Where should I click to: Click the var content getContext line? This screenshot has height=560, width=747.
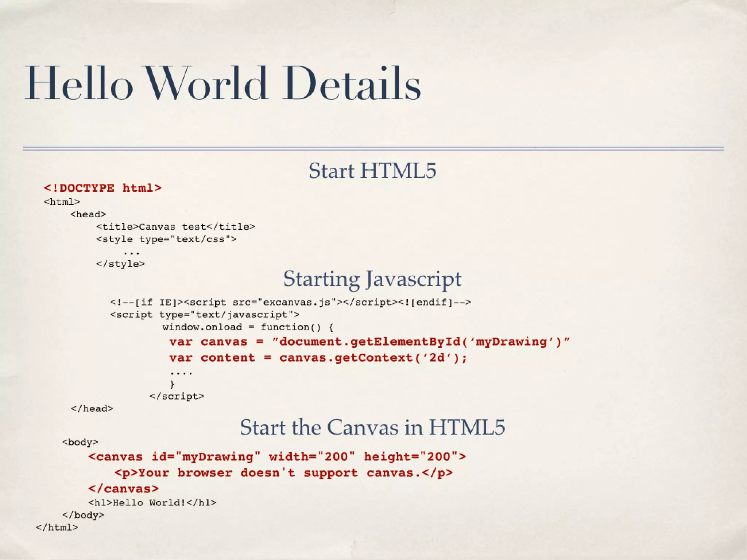pos(318,358)
